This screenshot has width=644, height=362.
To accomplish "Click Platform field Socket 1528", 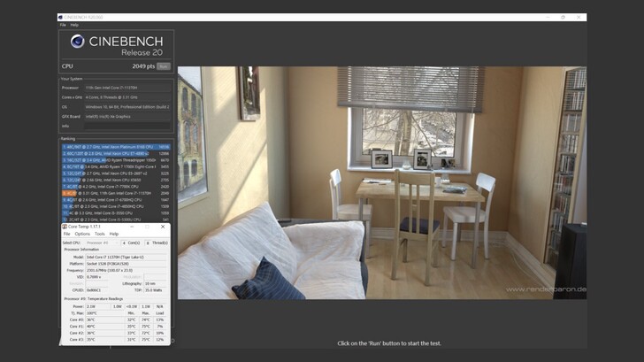I will [126, 264].
